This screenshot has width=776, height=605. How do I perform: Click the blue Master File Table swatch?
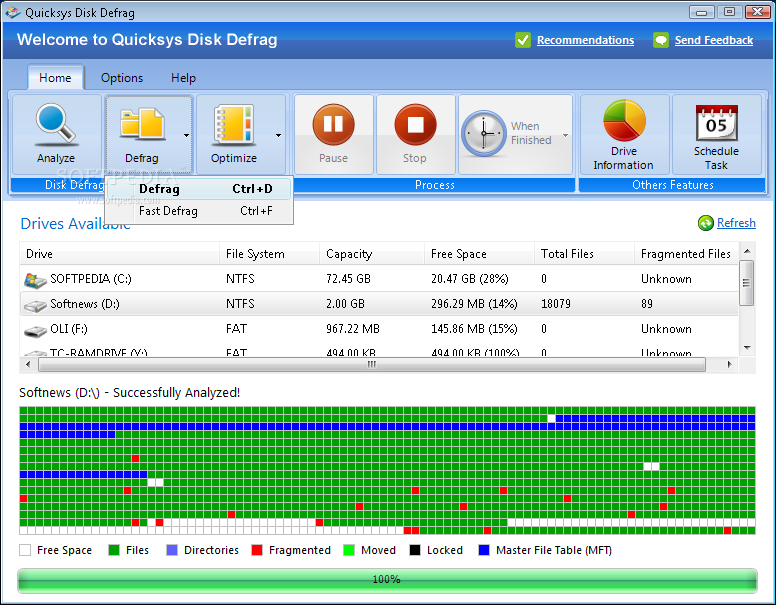(484, 550)
